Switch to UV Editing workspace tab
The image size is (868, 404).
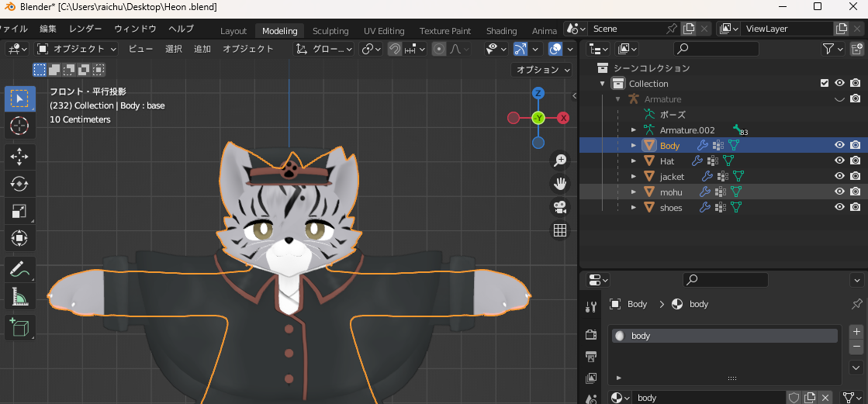click(x=384, y=31)
